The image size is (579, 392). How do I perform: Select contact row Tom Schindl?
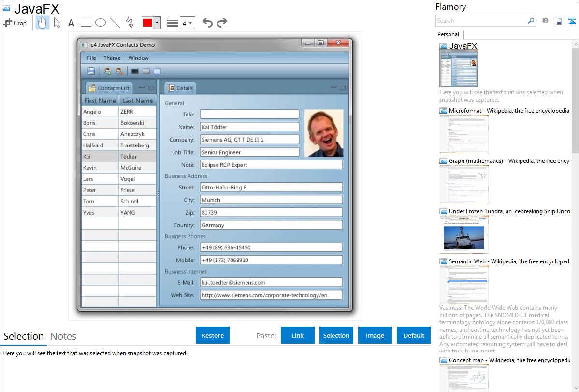119,202
